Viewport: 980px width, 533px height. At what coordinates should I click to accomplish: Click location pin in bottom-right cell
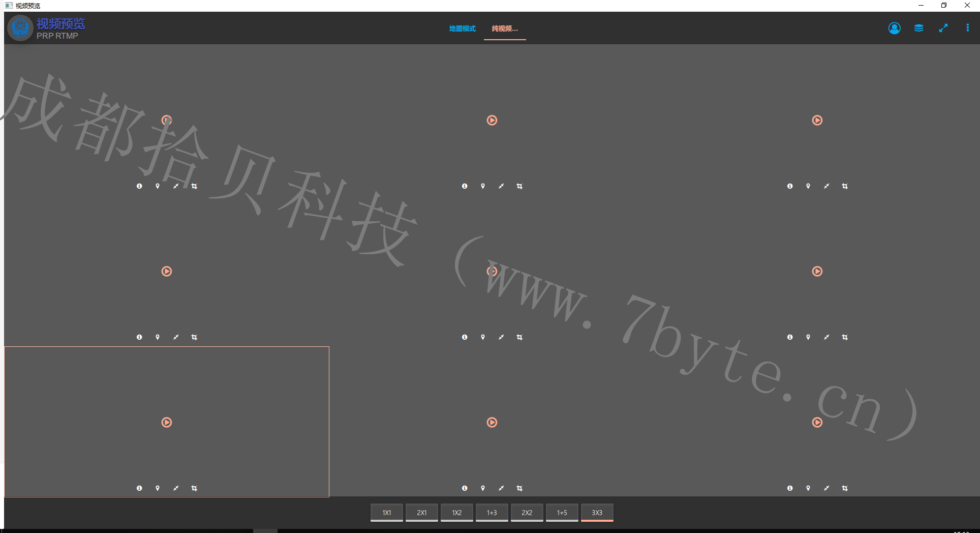[808, 488]
